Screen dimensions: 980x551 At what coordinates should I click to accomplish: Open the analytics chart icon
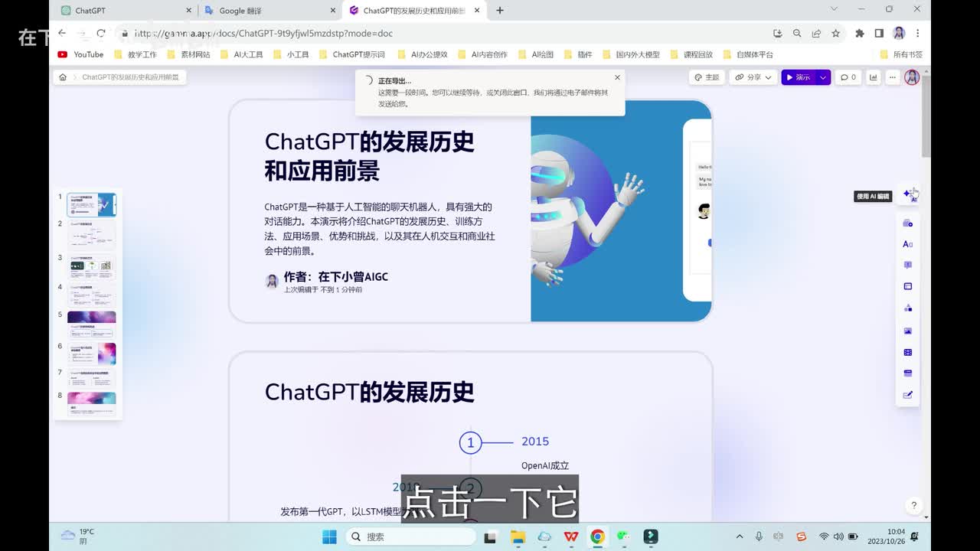(x=873, y=77)
